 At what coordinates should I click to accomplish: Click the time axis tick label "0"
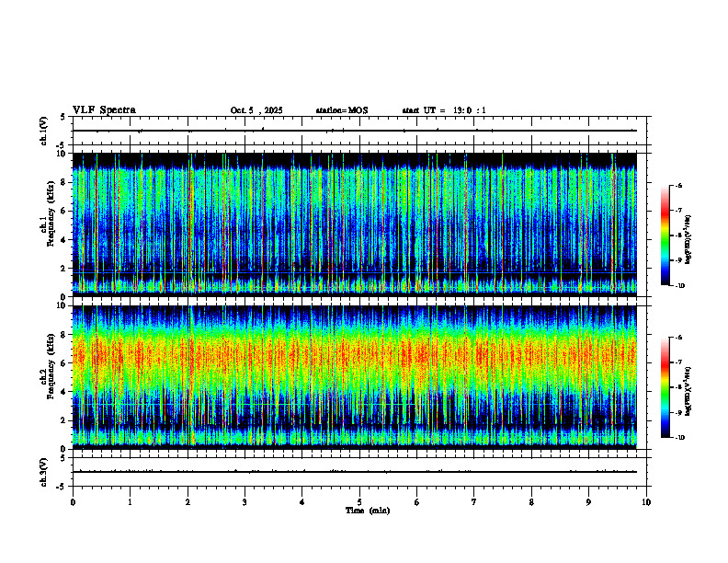(73, 502)
